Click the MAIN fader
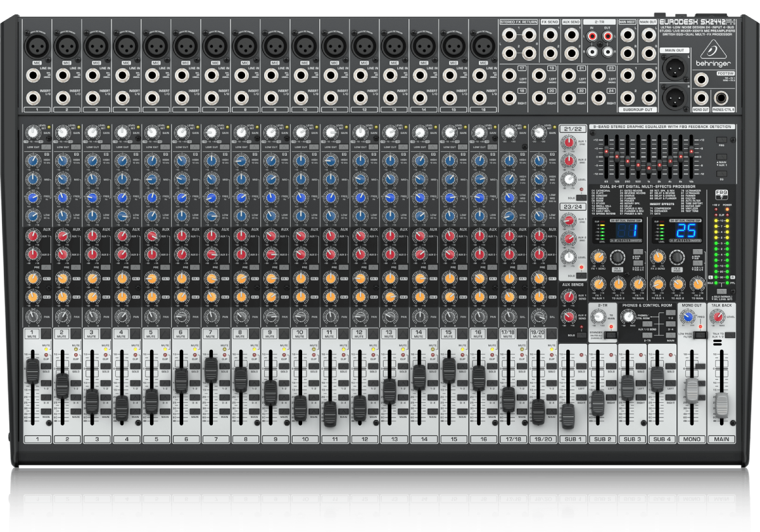Image resolution: width=760 pixels, height=532 pixels. (x=722, y=404)
